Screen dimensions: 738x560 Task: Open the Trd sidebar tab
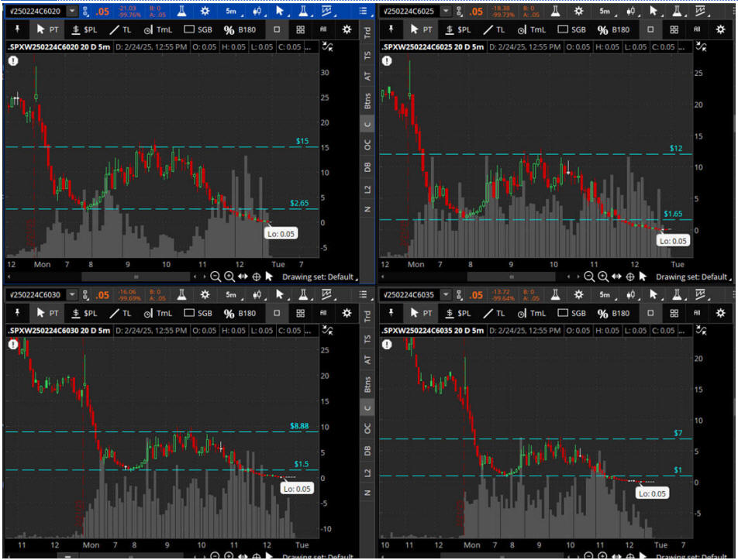coord(367,33)
